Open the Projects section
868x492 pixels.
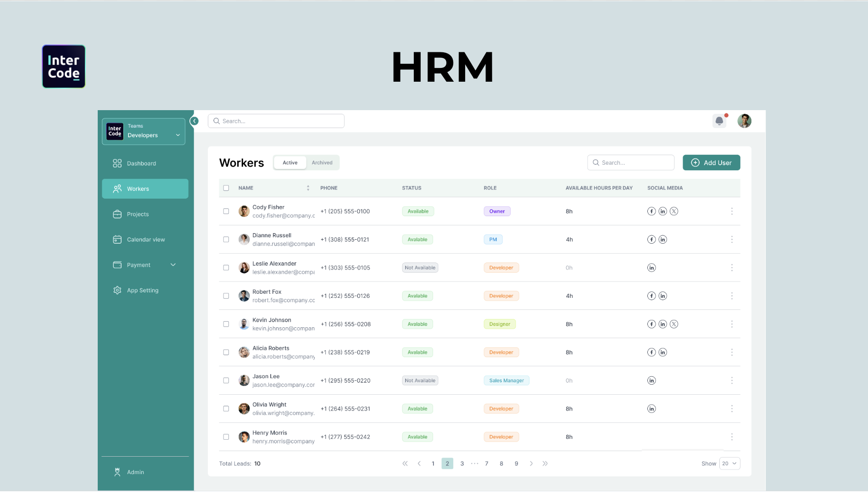point(137,214)
